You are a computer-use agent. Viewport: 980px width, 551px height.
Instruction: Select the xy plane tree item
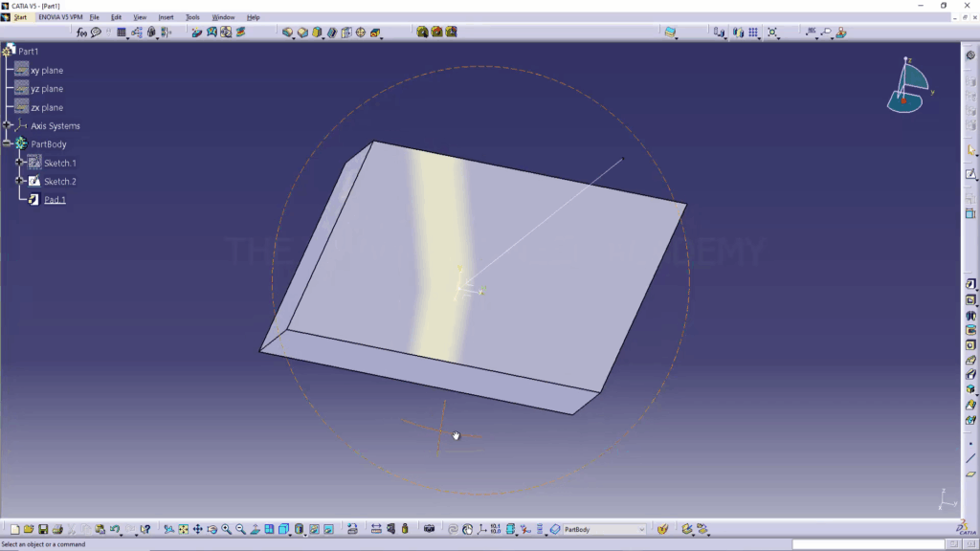click(x=46, y=71)
